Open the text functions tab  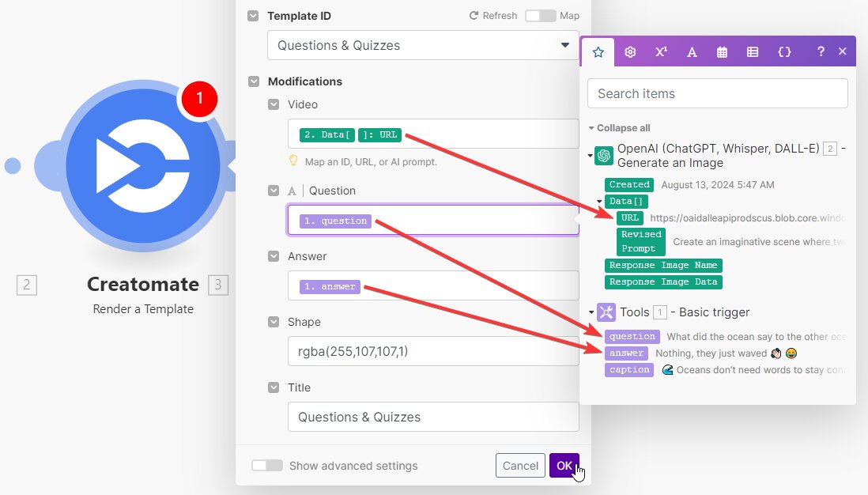coord(691,51)
